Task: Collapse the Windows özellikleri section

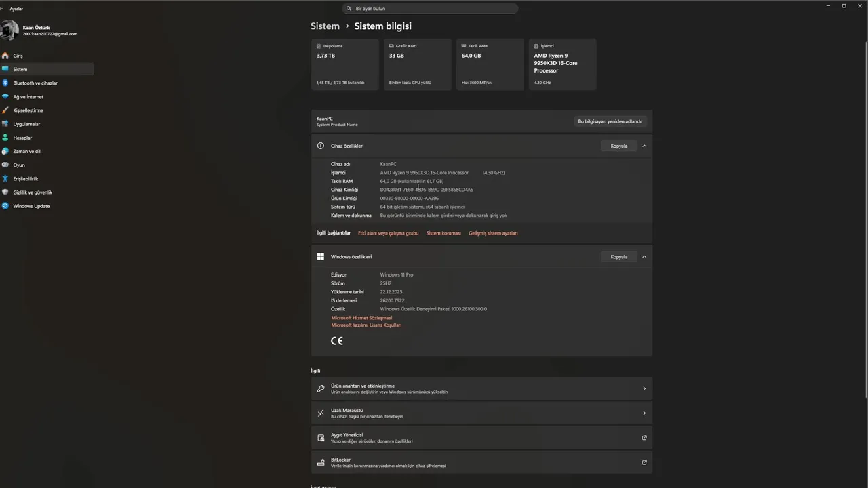Action: point(644,257)
